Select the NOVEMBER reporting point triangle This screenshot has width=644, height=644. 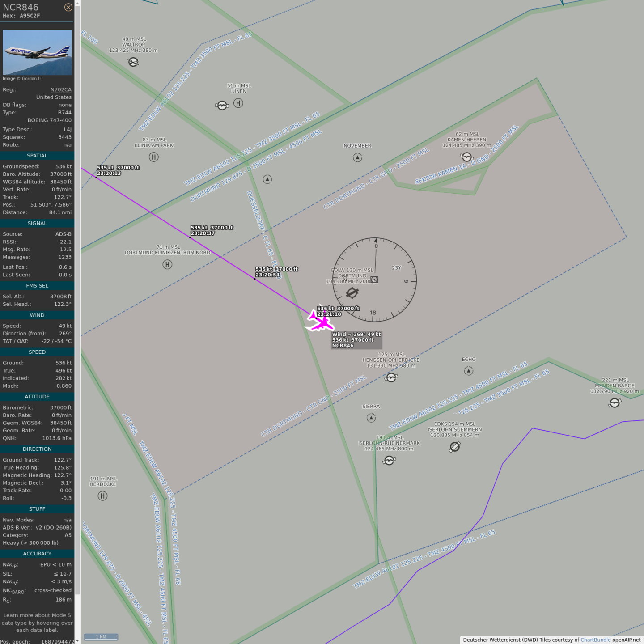click(x=357, y=157)
